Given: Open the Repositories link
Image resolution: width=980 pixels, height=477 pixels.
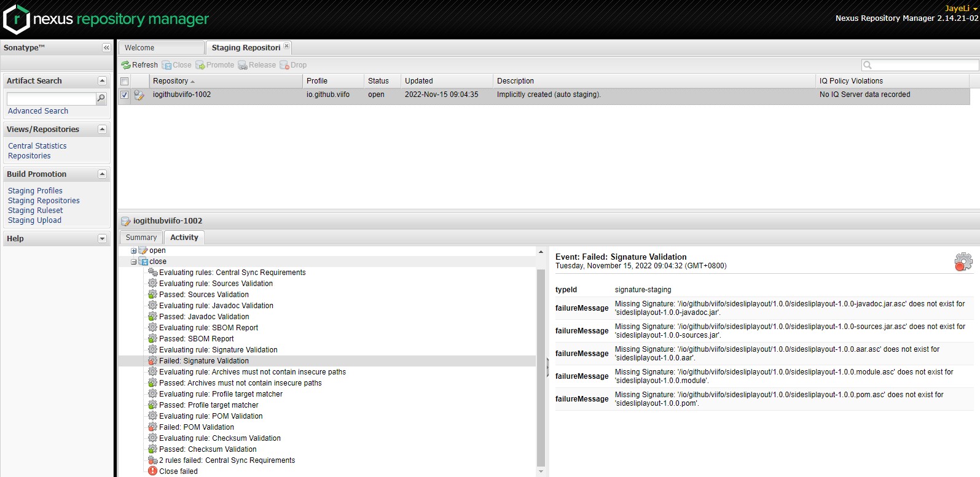Looking at the screenshot, I should click(29, 156).
